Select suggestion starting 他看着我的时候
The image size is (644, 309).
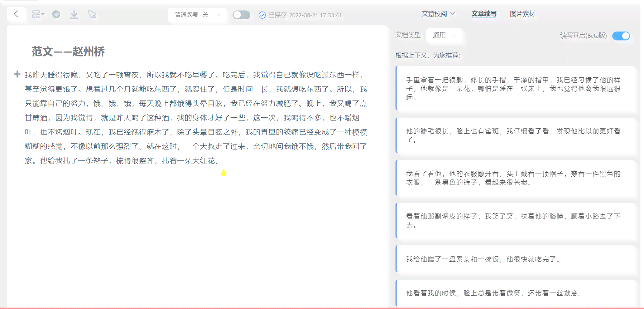pos(515,293)
